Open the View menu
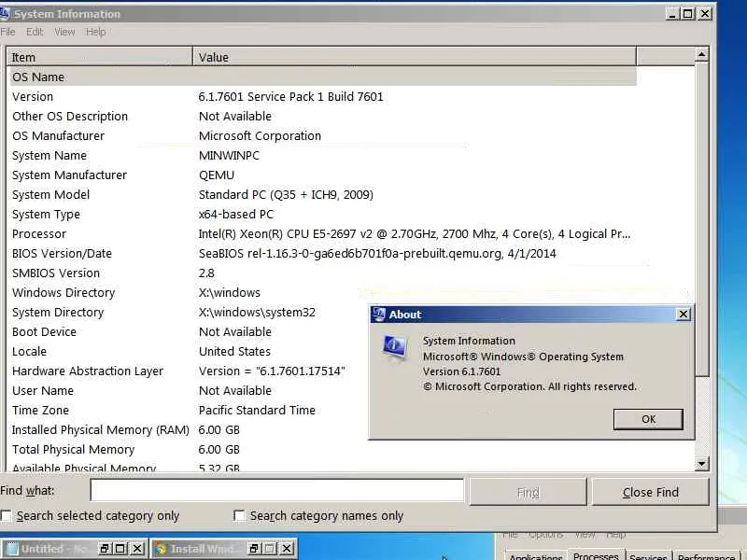The width and height of the screenshot is (747, 560). click(64, 32)
